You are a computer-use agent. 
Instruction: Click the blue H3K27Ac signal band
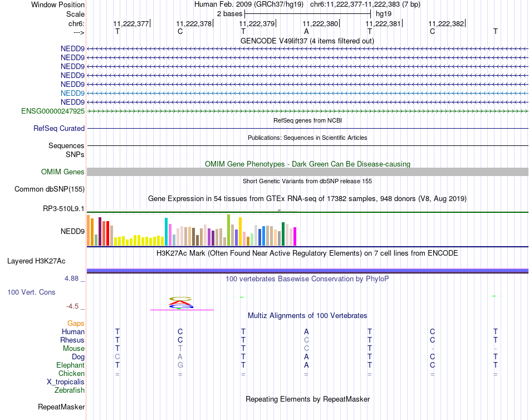pos(307,271)
